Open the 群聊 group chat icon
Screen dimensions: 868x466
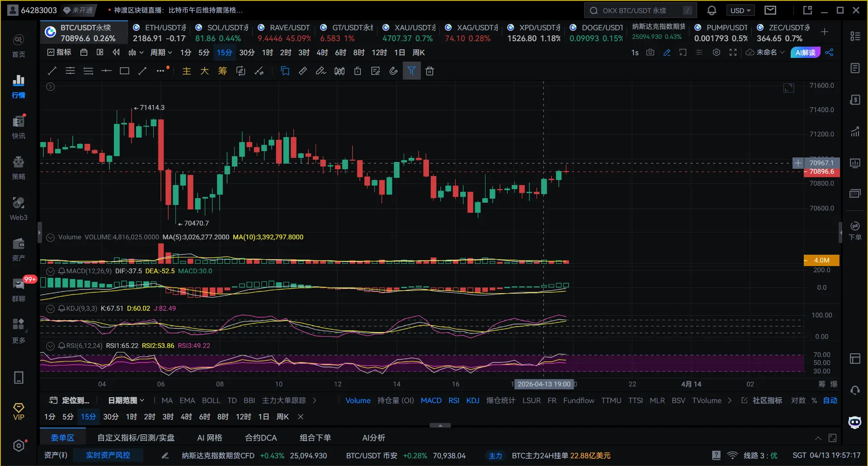point(19,290)
